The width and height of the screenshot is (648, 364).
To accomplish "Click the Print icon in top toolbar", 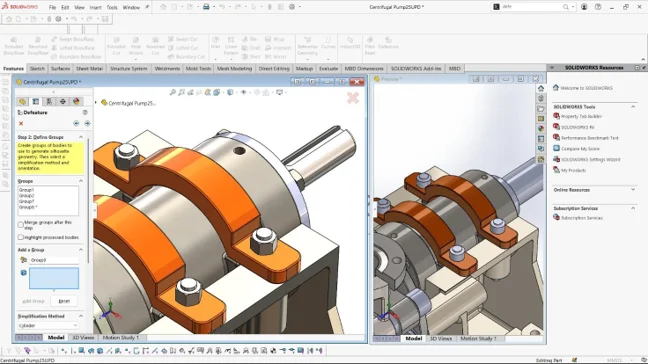I will pyautogui.click(x=206, y=7).
